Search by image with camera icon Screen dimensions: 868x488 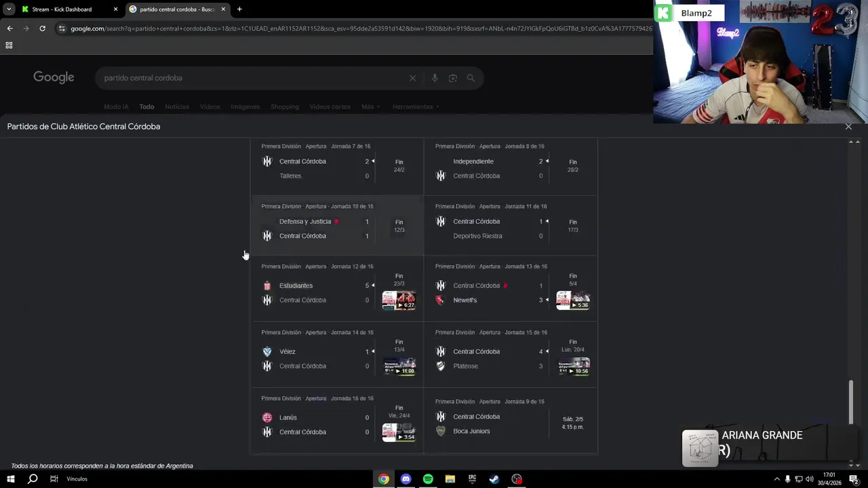[x=453, y=78]
